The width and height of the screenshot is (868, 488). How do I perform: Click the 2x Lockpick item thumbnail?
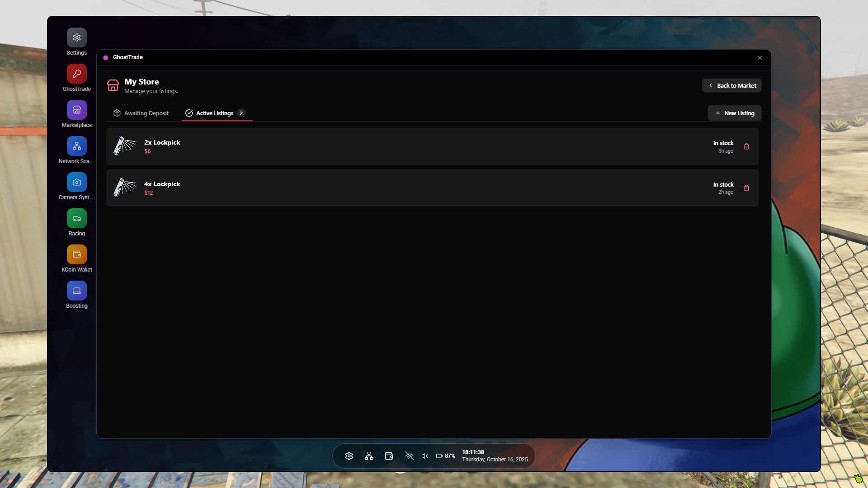click(125, 146)
